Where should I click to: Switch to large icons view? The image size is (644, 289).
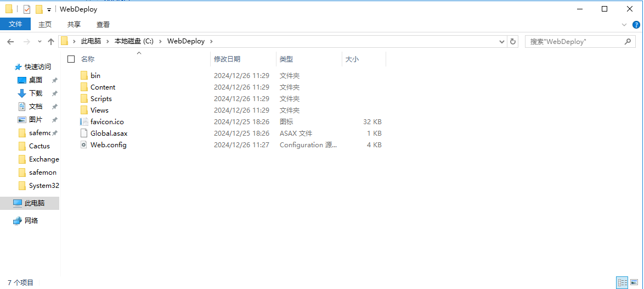click(x=634, y=282)
